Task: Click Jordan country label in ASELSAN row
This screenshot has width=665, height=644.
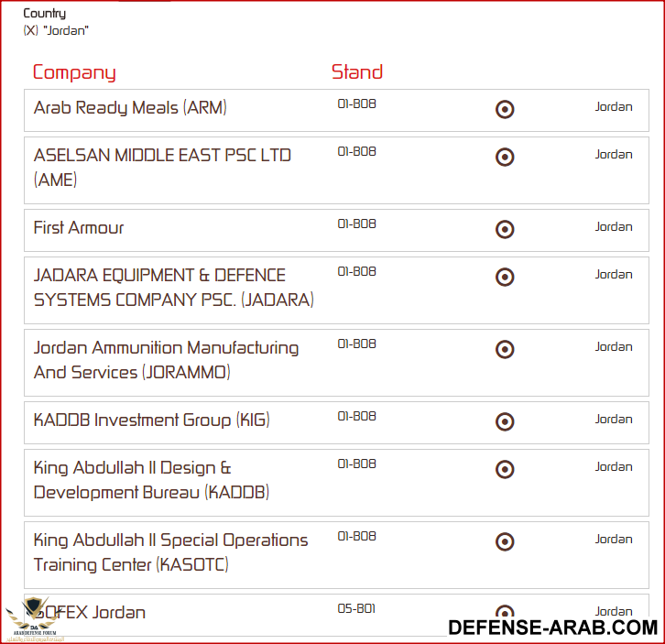Action: click(614, 155)
